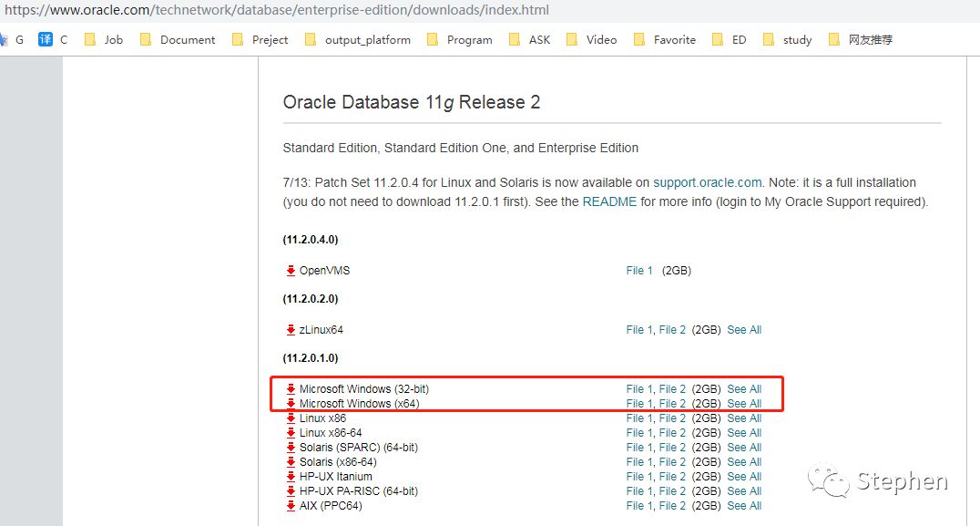Screen dimensions: 980x526
Task: Click See All for AIX (PPC64)
Action: pos(744,506)
